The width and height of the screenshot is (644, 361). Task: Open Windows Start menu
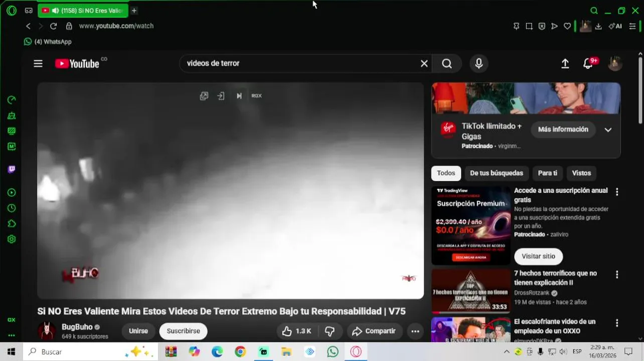tap(11, 352)
